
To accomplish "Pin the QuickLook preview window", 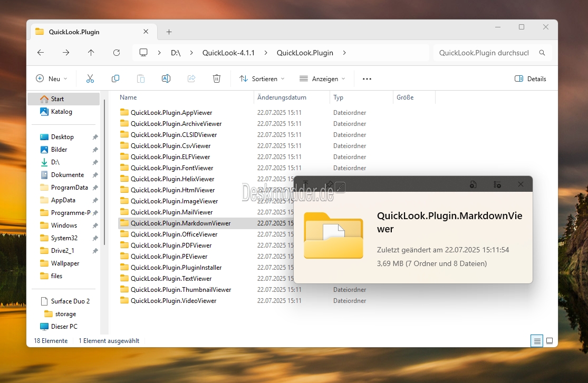I will (329, 184).
